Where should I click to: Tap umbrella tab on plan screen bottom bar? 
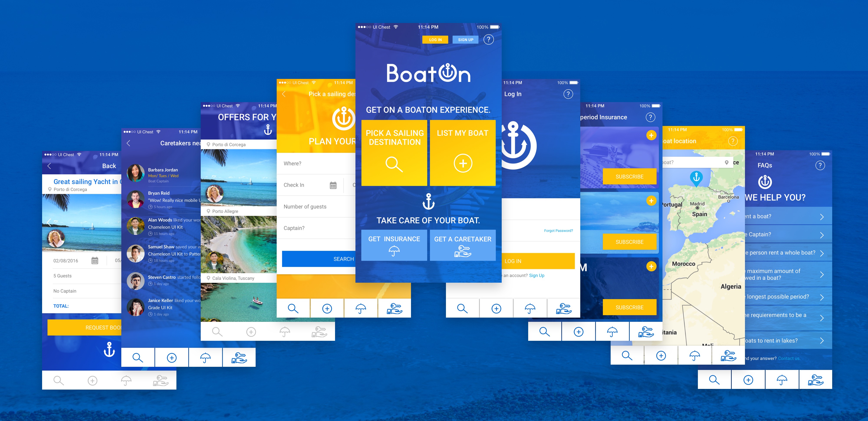click(360, 308)
